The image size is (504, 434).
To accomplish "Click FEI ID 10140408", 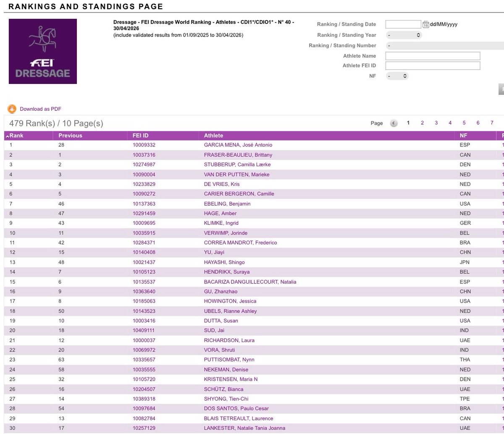I will click(x=144, y=253).
